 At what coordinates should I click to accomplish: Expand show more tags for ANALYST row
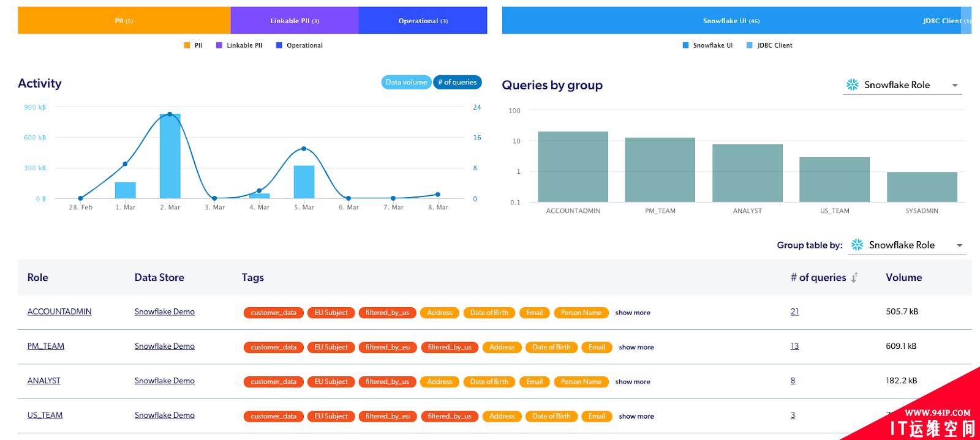pyautogui.click(x=633, y=382)
